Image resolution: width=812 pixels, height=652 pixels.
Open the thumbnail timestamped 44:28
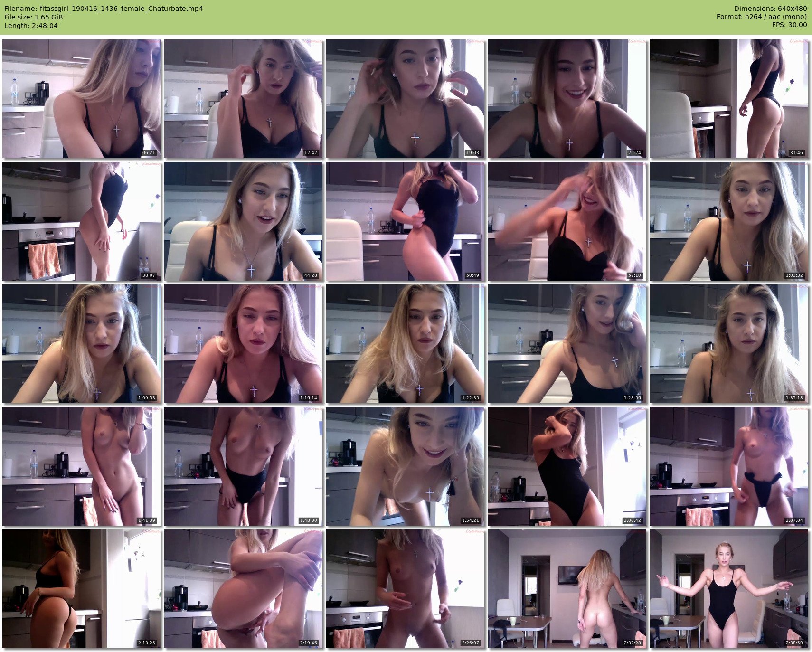[x=244, y=221]
